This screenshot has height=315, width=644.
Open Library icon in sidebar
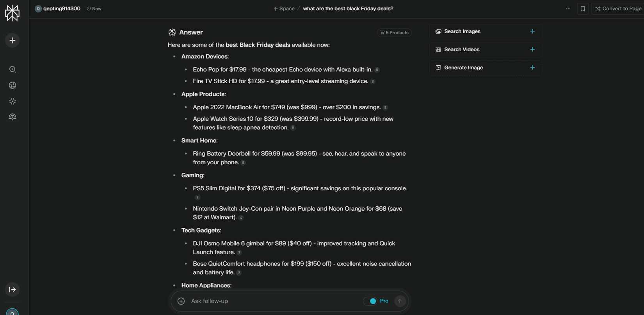click(x=12, y=117)
